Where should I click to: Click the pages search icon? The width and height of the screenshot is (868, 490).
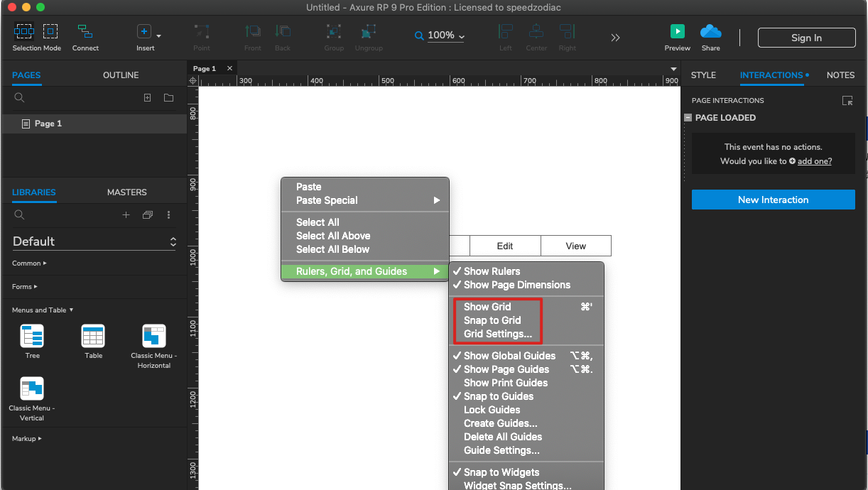click(20, 98)
